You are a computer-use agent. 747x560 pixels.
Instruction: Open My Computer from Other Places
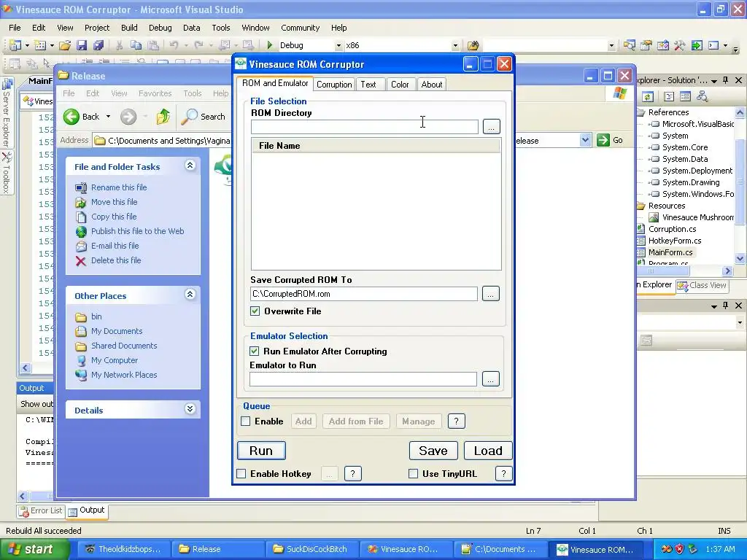115,360
